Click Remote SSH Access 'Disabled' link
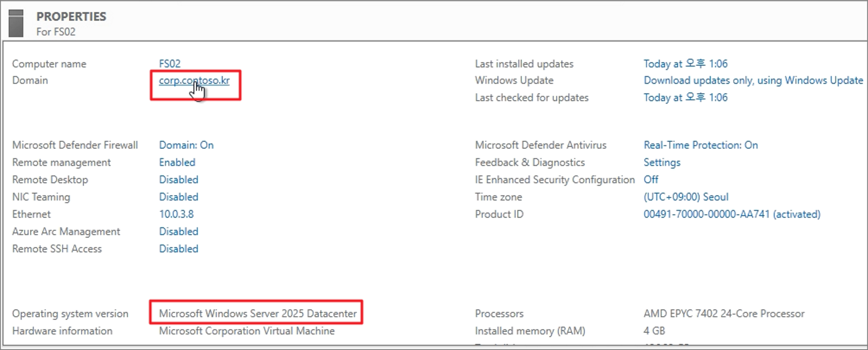Viewport: 868px width, 350px height. point(178,249)
